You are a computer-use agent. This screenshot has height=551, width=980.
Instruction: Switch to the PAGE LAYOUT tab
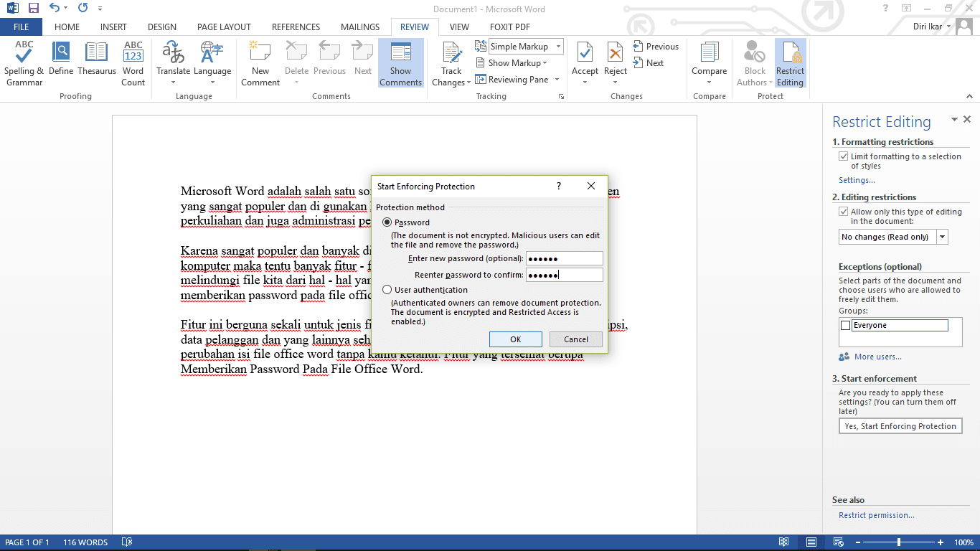(224, 27)
